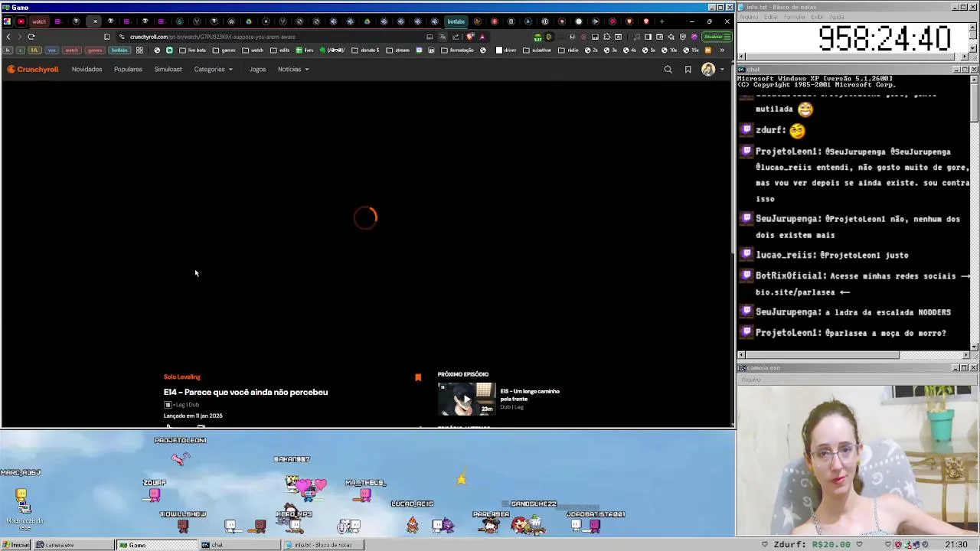Click the games bookmark chip
Image resolution: width=980 pixels, height=551 pixels.
pos(94,51)
